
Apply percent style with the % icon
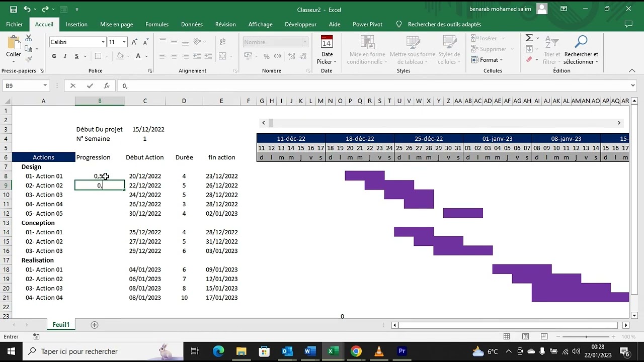click(266, 56)
